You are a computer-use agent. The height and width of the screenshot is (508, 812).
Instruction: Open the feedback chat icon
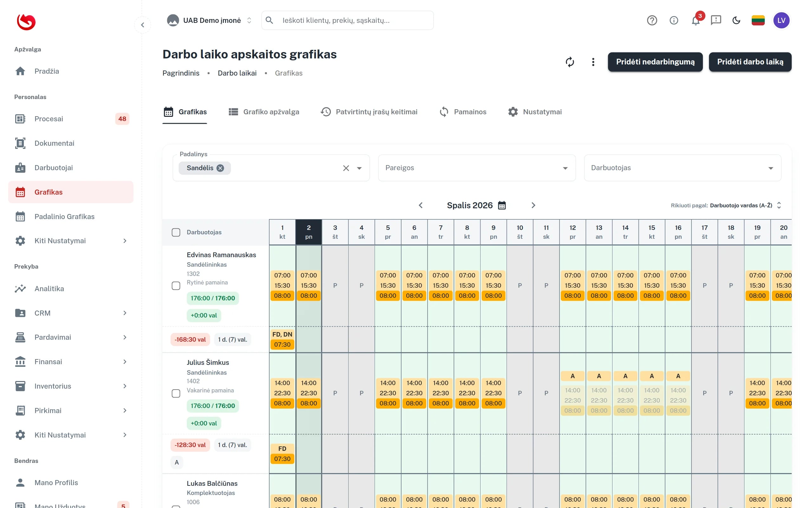716,21
